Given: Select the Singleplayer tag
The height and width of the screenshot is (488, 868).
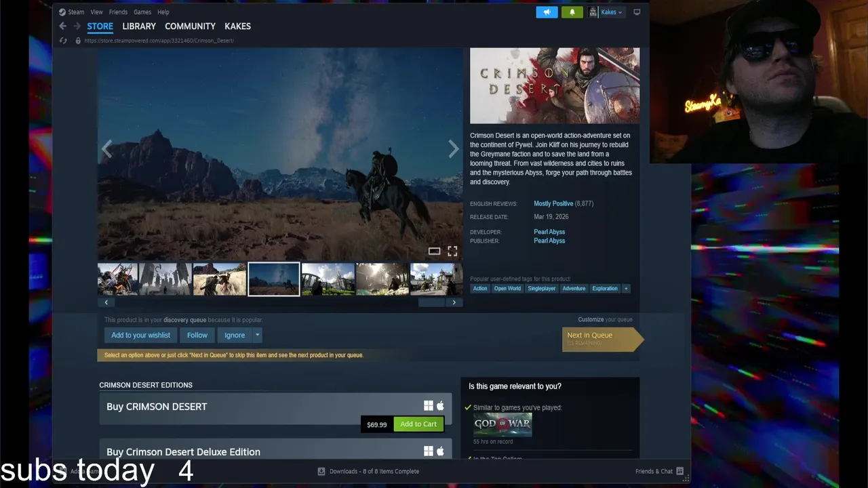Looking at the screenshot, I should click(x=542, y=288).
